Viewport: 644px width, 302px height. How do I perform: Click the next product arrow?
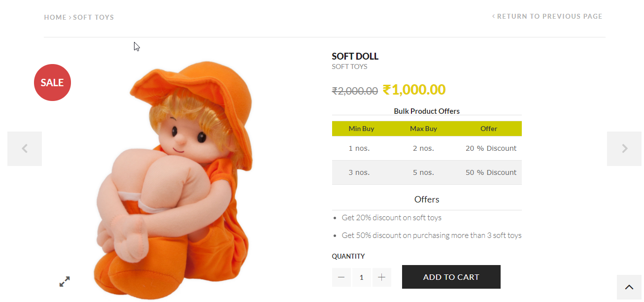point(624,148)
